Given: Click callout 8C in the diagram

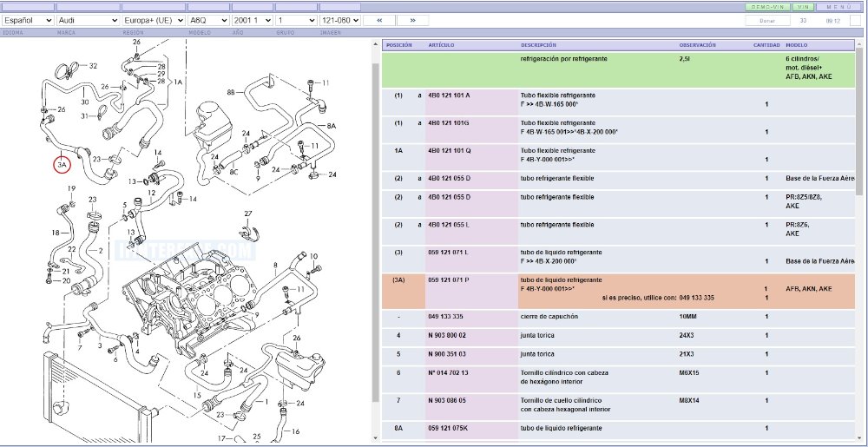Looking at the screenshot, I should [x=234, y=172].
